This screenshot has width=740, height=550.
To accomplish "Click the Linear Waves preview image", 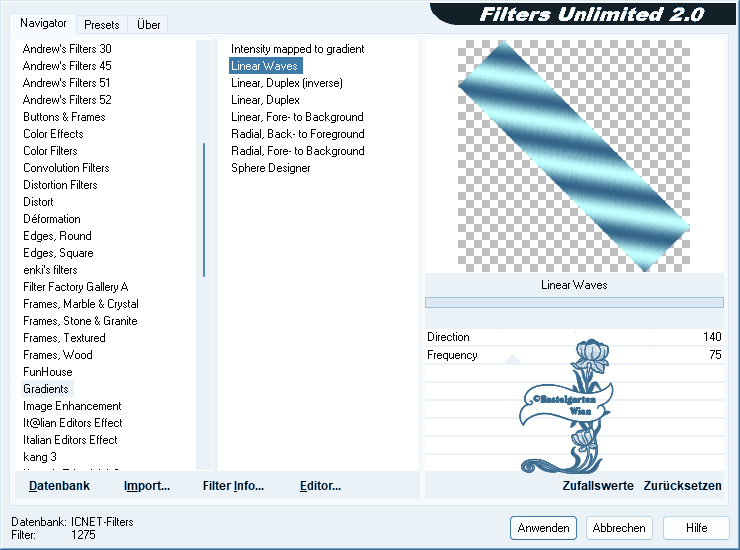I will coord(574,156).
